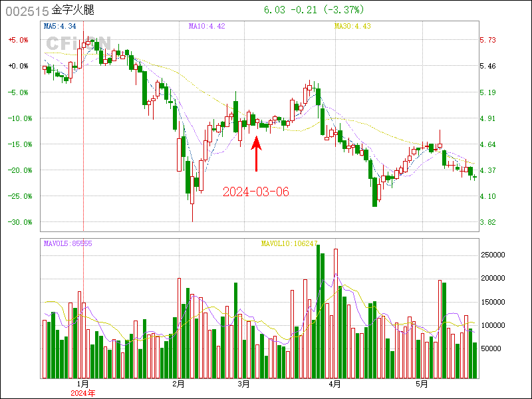The width and height of the screenshot is (532, 399).
Task: Select the MA5:4.34 indicator label
Action: (60, 26)
